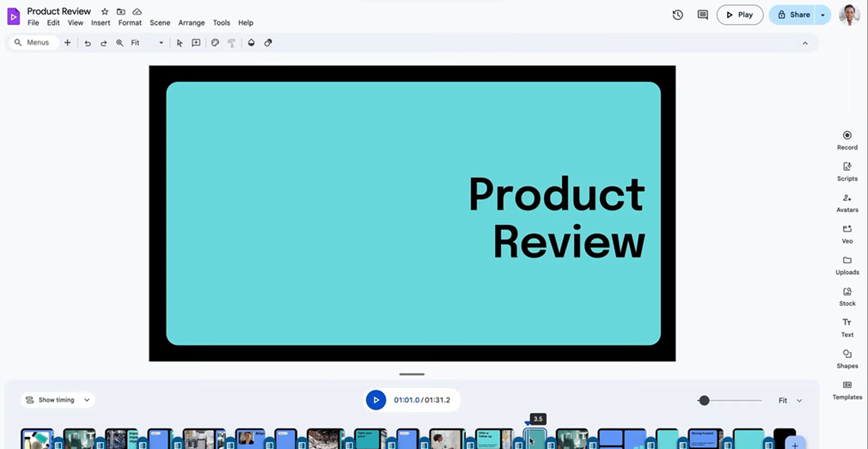Click the timeline resize handle bar

(412, 374)
